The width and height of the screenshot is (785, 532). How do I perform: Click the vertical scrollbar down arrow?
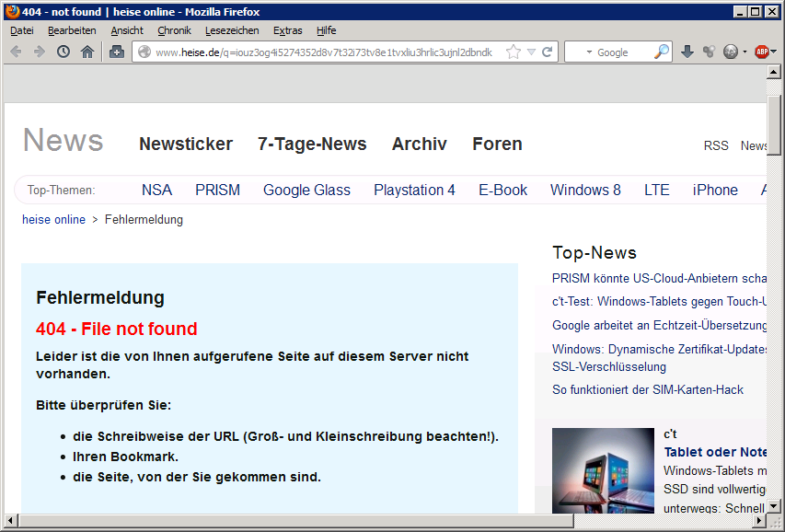pyautogui.click(x=773, y=506)
